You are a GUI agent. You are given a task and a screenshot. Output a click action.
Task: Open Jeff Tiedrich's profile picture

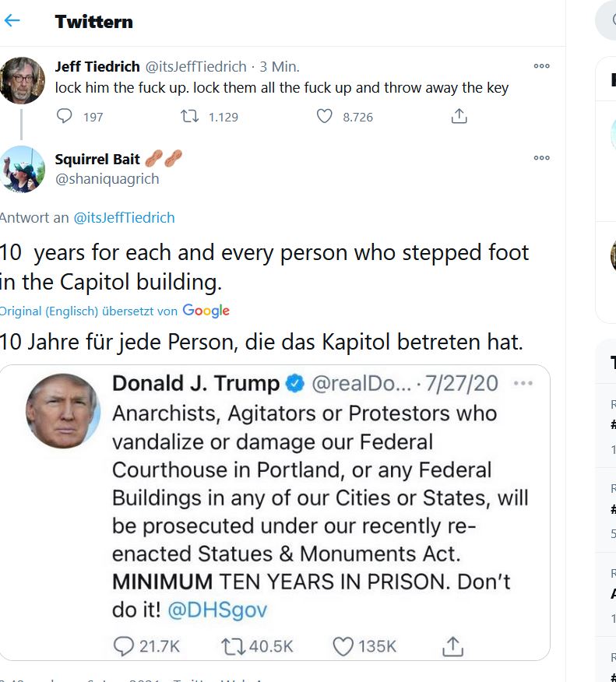(22, 80)
